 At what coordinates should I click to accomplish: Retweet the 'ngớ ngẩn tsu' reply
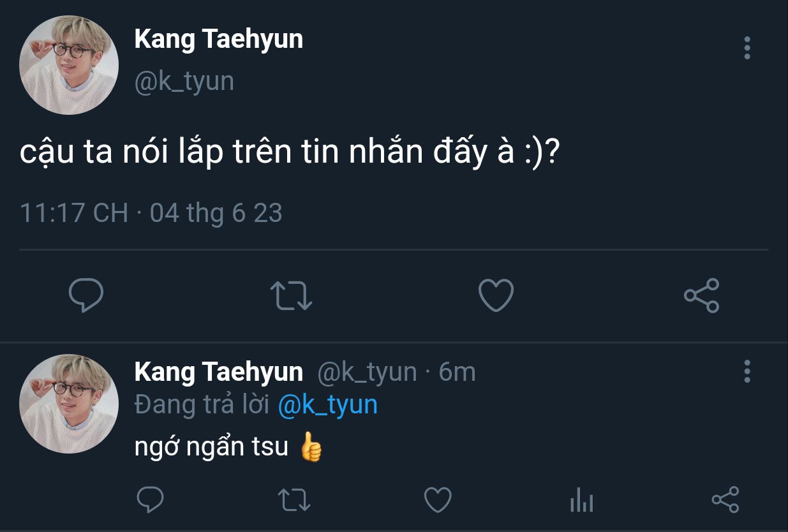[295, 499]
